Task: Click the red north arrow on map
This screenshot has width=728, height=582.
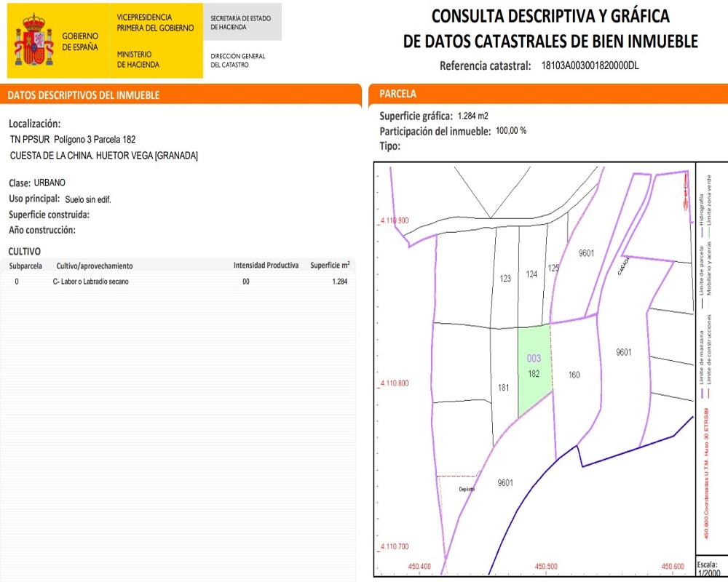Action: pyautogui.click(x=685, y=192)
